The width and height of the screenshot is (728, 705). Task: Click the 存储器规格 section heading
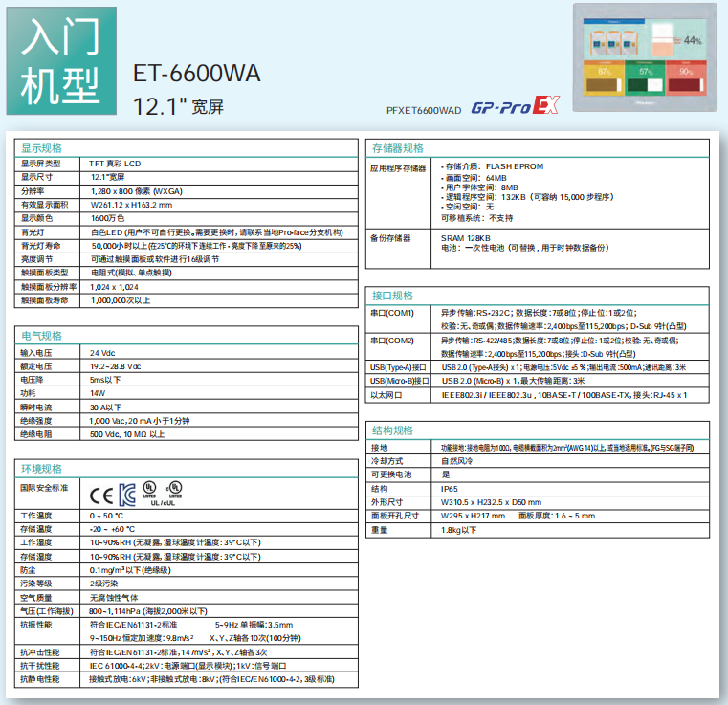pyautogui.click(x=398, y=148)
